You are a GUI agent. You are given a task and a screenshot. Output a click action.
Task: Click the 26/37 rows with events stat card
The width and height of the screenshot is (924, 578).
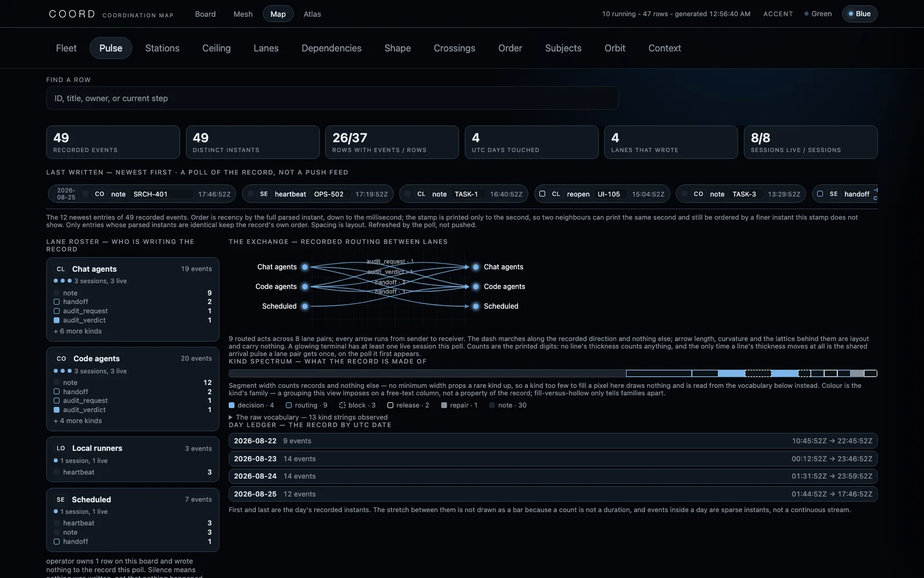[x=392, y=142]
